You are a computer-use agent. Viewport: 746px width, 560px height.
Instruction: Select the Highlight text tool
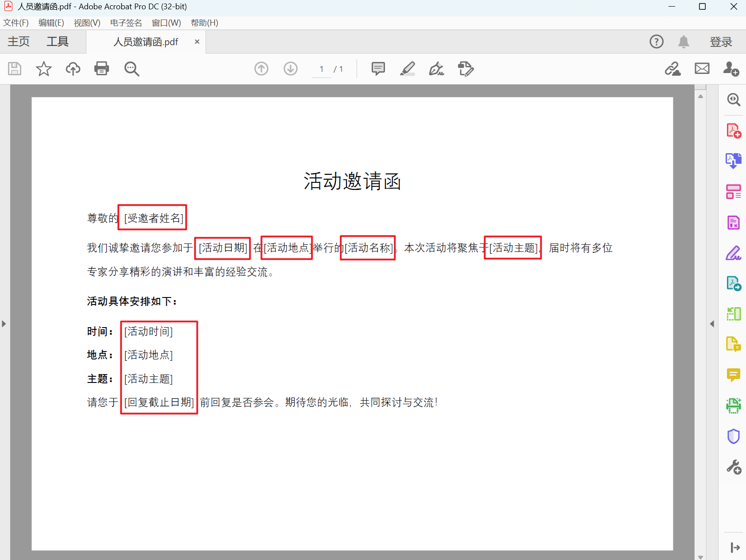tap(408, 69)
